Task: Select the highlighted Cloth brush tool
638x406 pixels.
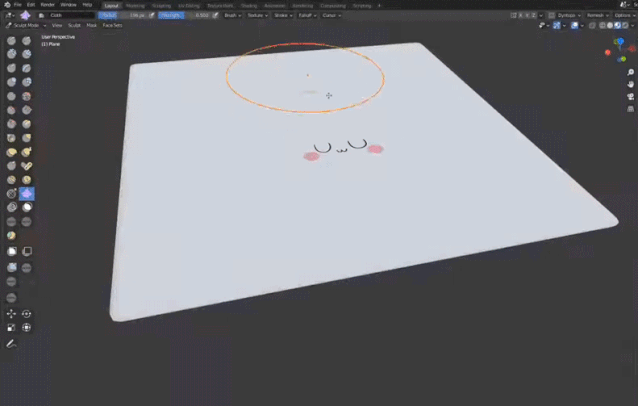Action: click(27, 194)
